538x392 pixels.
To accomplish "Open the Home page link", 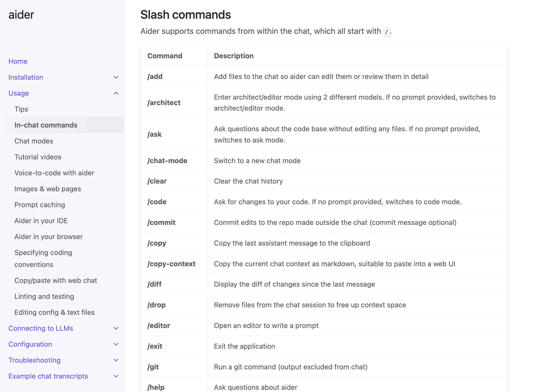I will [x=18, y=61].
